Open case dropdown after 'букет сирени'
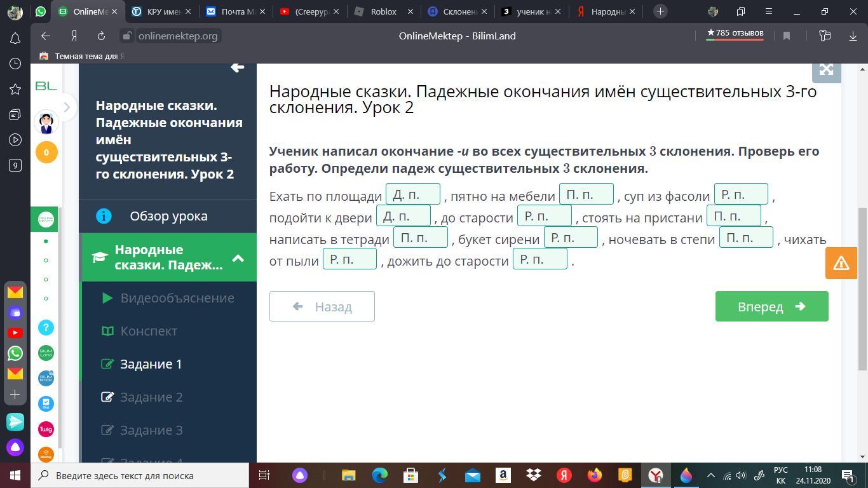 tap(570, 238)
